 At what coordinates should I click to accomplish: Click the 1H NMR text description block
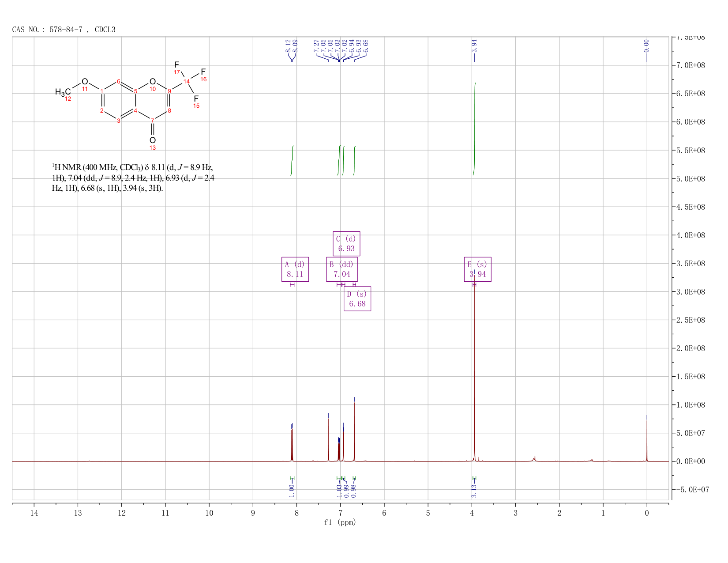click(x=133, y=178)
